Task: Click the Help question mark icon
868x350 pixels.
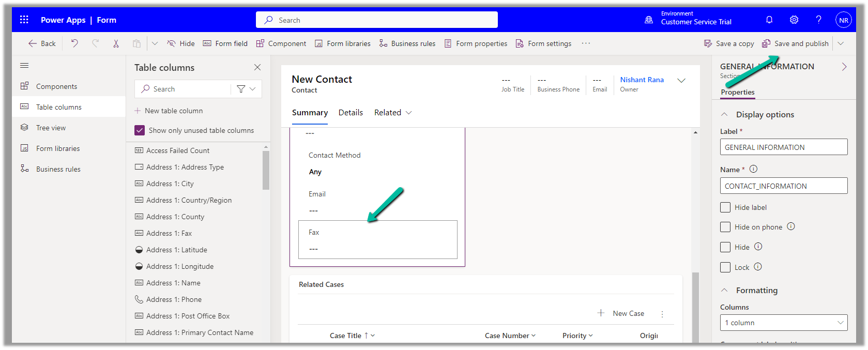Action: [x=818, y=20]
